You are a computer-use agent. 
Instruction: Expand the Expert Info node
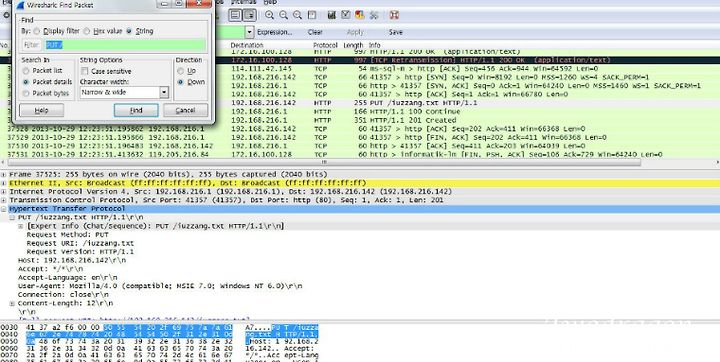coord(21,226)
